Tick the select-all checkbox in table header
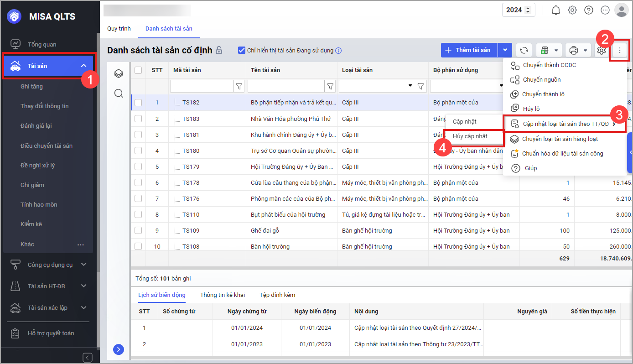The width and height of the screenshot is (633, 364). click(138, 70)
